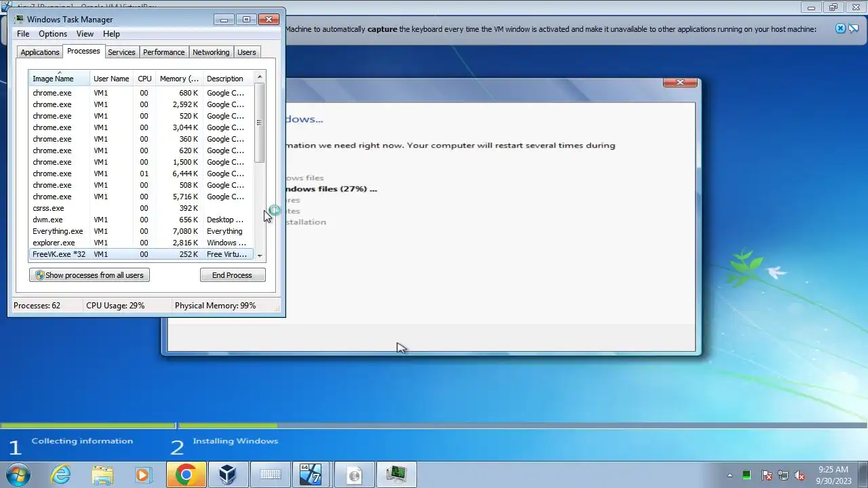The height and width of the screenshot is (488, 868).
Task: Close the Install Windows setup dialog
Action: [x=679, y=83]
